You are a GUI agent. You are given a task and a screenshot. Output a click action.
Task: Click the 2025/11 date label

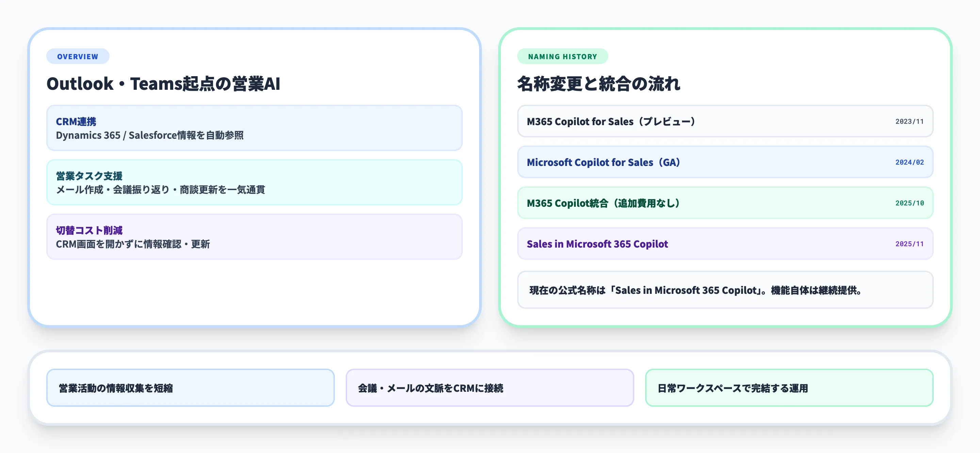(x=910, y=244)
